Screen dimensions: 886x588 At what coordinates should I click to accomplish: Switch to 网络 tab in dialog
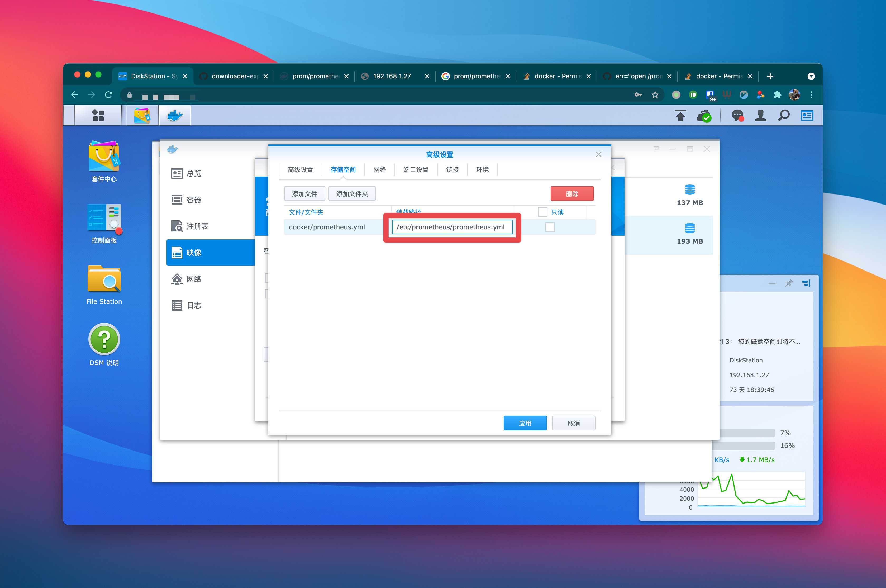(x=379, y=169)
